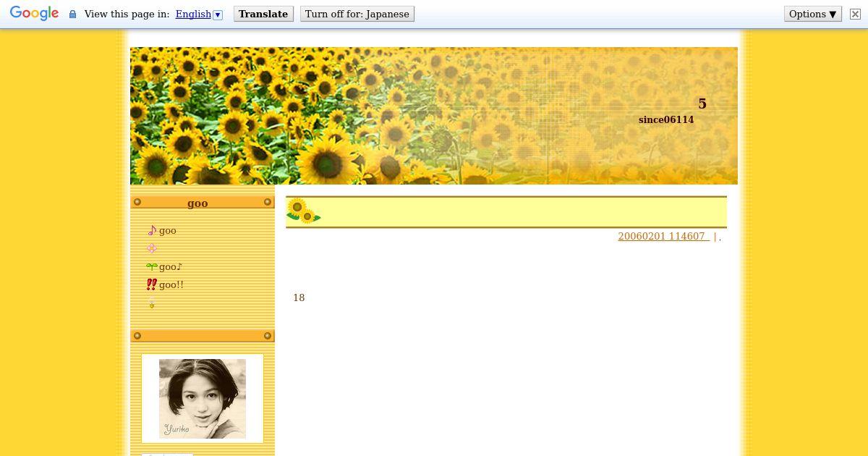
Task: Click the green sprout icon
Action: click(152, 266)
